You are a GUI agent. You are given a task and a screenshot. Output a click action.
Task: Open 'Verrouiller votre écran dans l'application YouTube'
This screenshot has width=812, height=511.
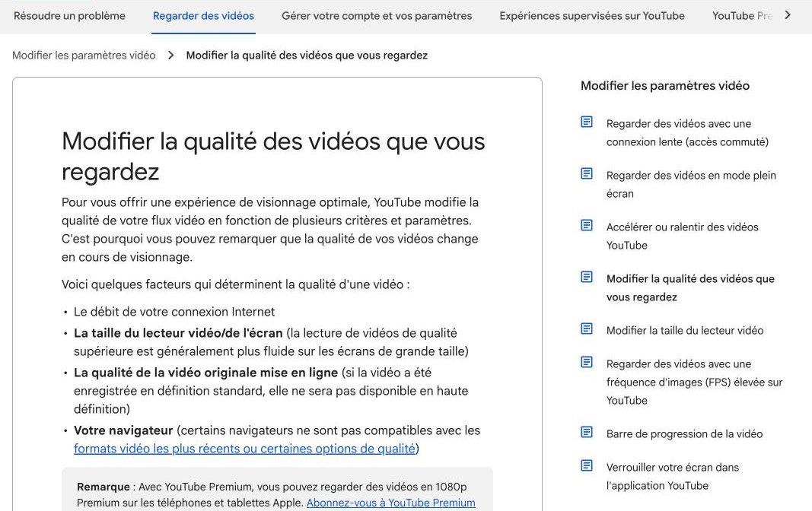672,476
